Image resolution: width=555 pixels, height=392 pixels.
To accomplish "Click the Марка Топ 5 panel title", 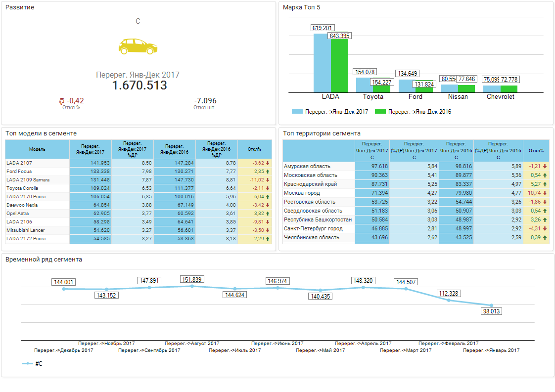I will pyautogui.click(x=302, y=7).
